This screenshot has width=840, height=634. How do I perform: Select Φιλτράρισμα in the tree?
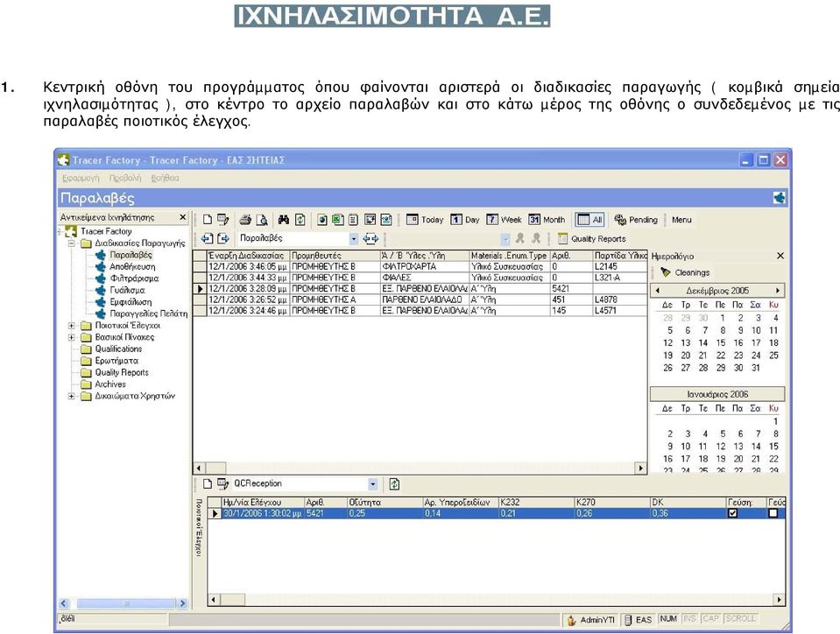pyautogui.click(x=135, y=278)
